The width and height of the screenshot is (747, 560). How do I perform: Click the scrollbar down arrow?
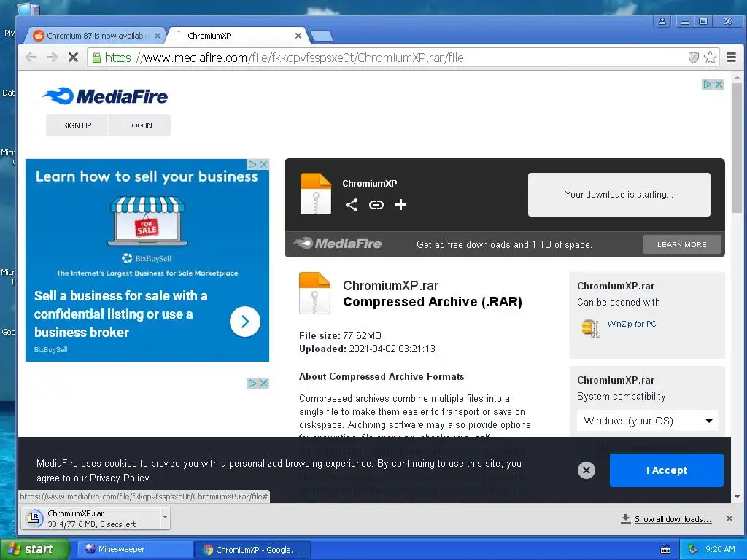click(737, 496)
